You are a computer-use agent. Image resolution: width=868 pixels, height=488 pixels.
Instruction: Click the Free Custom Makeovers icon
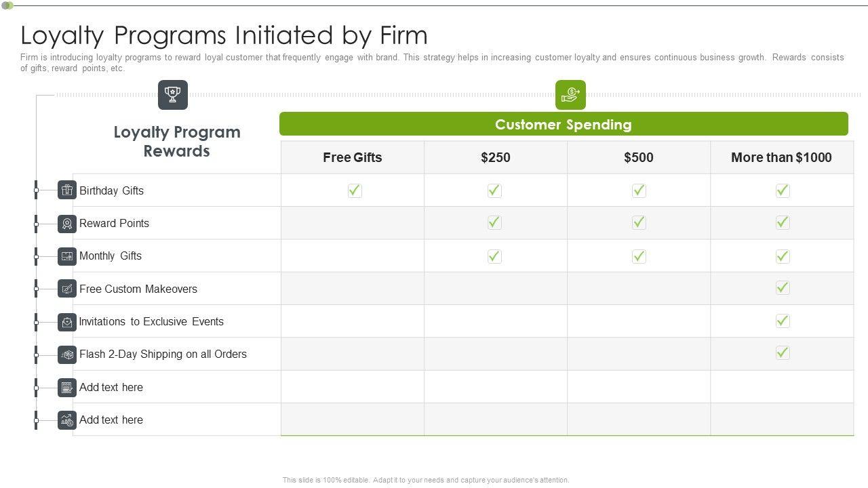[66, 289]
